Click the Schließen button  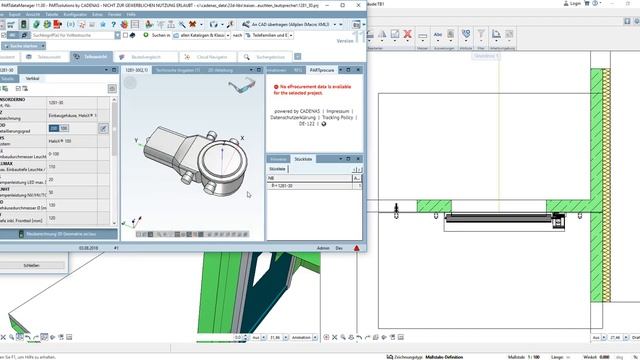coord(32,266)
